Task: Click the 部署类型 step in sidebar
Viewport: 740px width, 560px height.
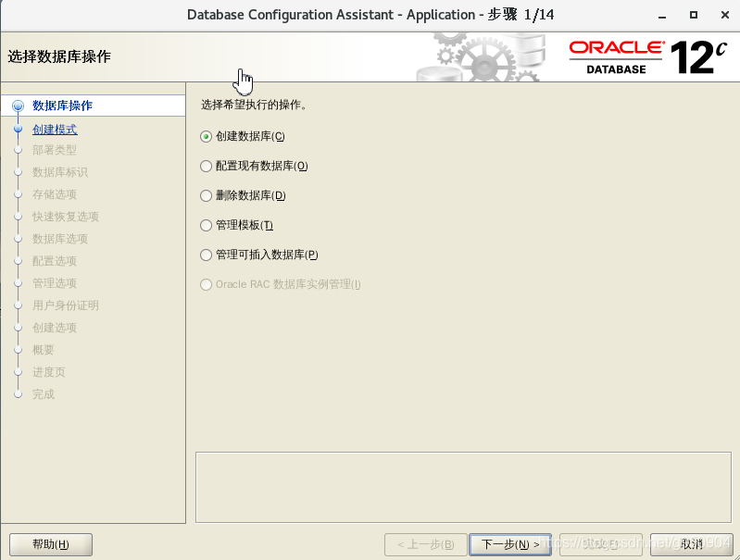Action: pos(55,150)
